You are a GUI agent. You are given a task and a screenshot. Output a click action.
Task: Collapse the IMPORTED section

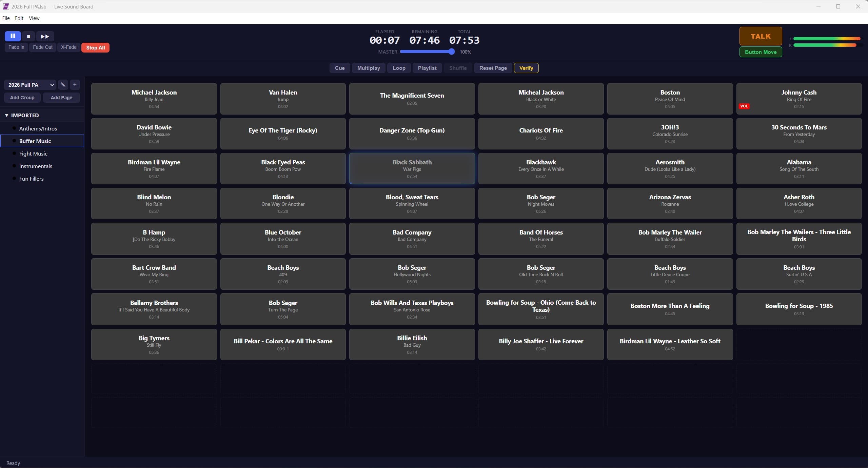coord(6,115)
